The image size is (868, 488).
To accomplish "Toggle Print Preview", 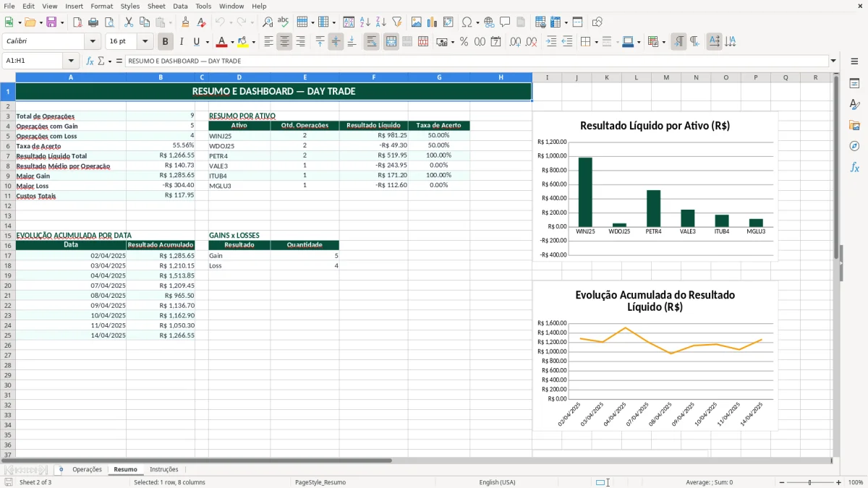I will tap(109, 22).
